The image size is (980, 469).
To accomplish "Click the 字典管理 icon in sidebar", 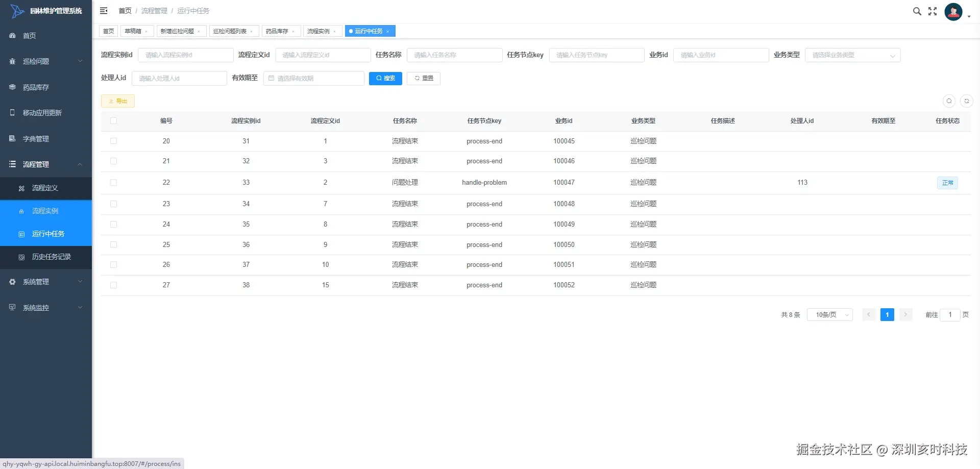I will click(12, 139).
